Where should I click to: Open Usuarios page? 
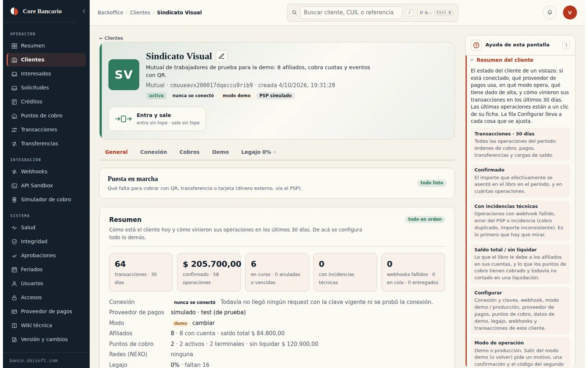pos(46,283)
